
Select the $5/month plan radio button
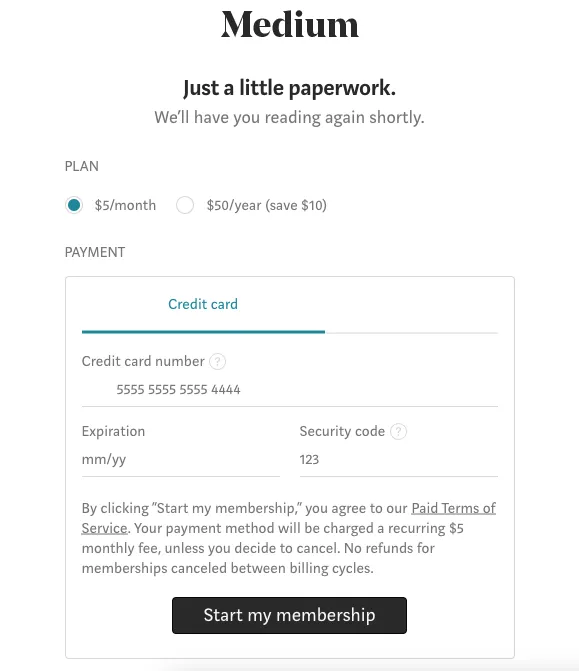point(74,205)
